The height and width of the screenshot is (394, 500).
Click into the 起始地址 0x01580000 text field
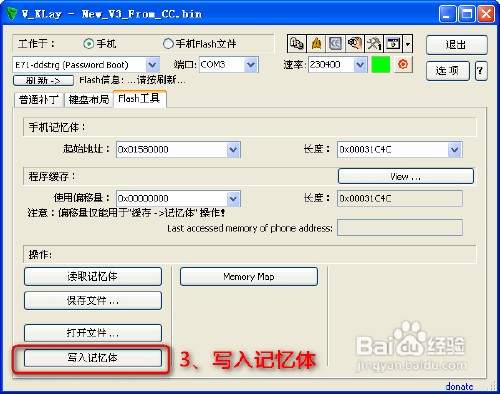(172, 150)
